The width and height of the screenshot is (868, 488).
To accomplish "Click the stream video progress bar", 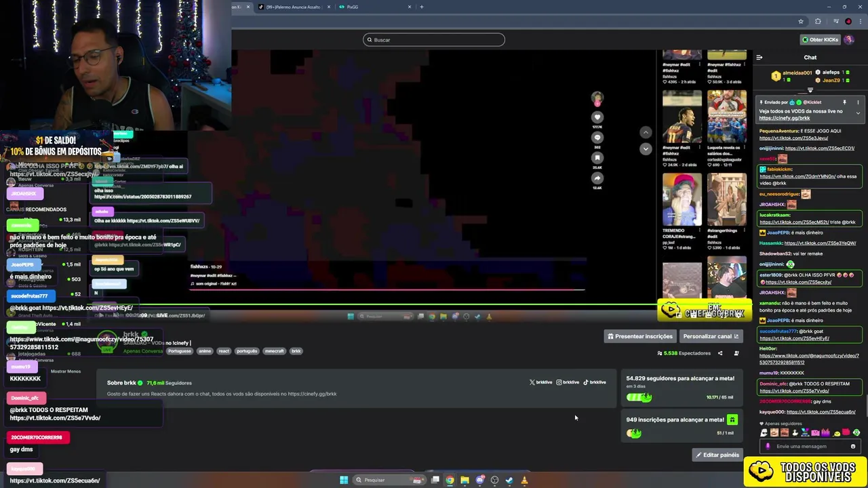I will (x=387, y=290).
